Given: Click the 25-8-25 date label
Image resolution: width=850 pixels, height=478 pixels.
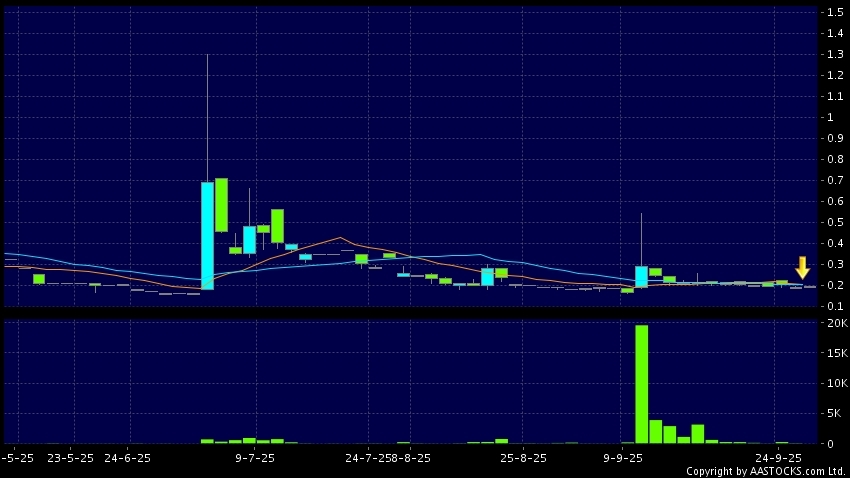Looking at the screenshot, I should (523, 456).
